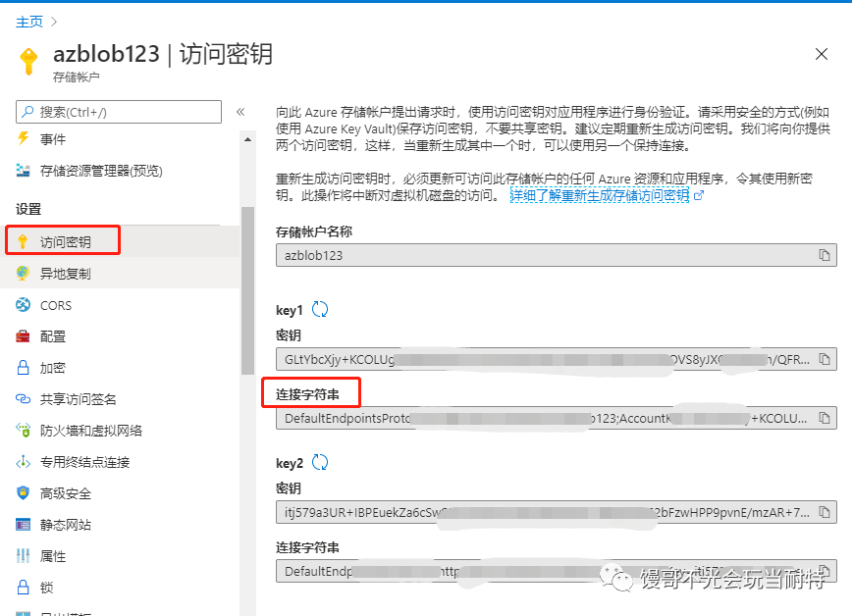Click the key icon in page header
Screen dimensions: 852x616
28,61
